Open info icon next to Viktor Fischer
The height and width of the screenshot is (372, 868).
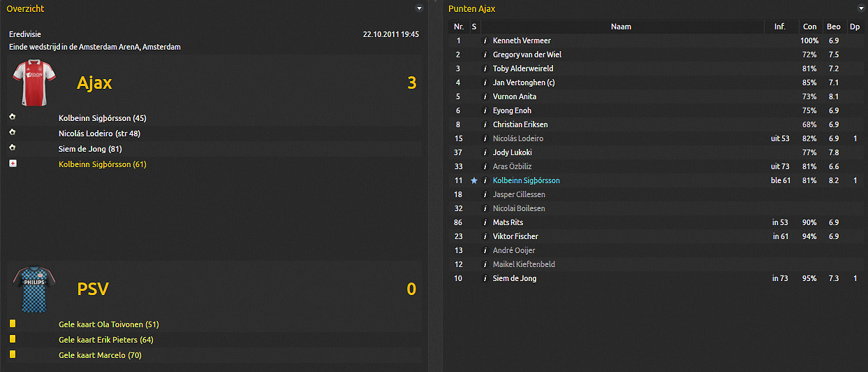tap(485, 236)
